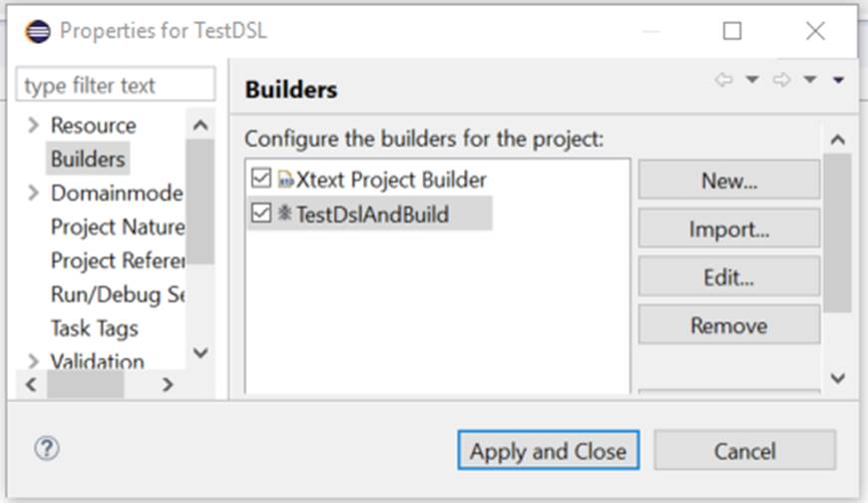
Task: Expand the Domainmodel tree node
Action: tap(34, 193)
